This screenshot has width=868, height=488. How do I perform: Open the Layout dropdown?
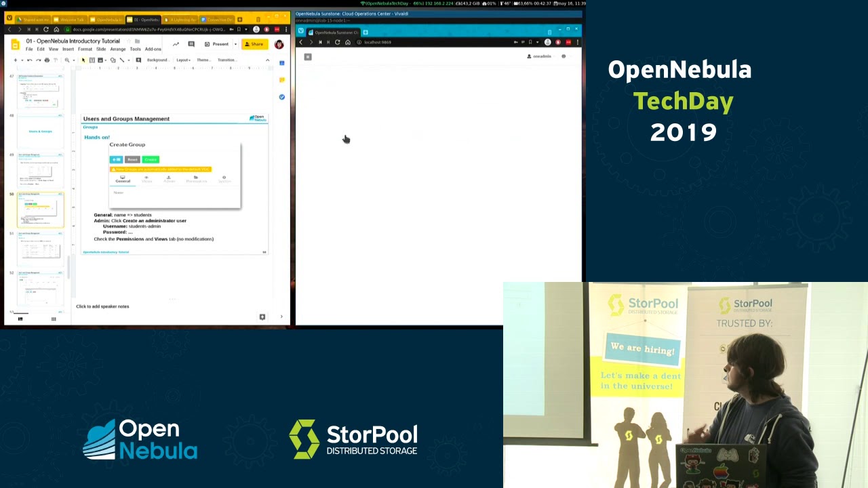183,60
